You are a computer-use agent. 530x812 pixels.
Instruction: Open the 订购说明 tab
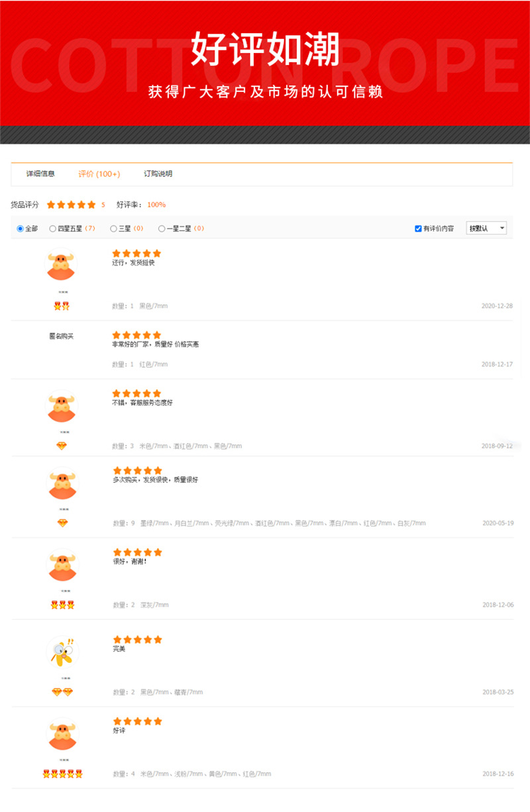click(158, 174)
